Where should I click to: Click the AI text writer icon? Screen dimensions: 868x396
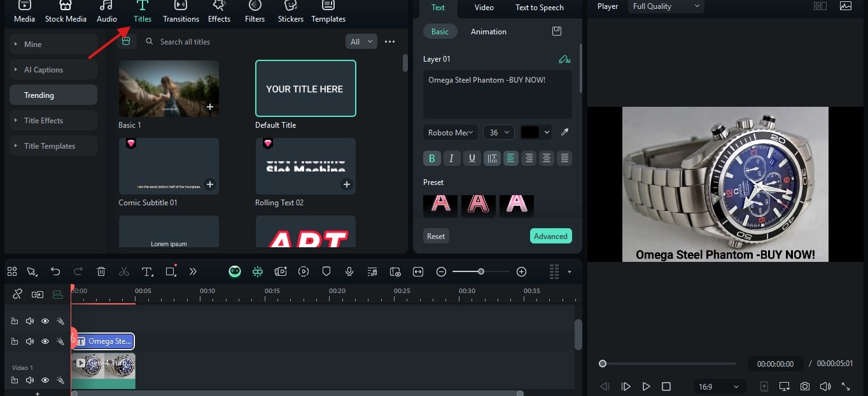coord(564,59)
